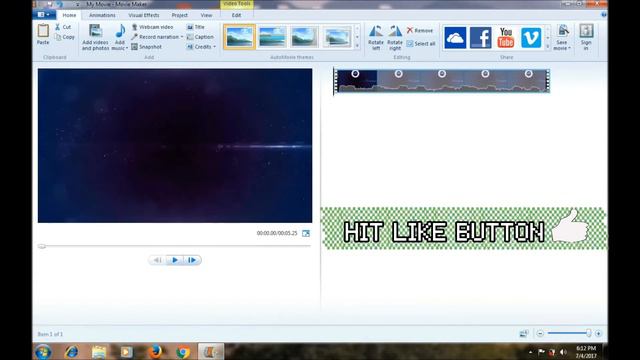
Task: Open the Video Tools Edit tab
Action: [x=236, y=15]
